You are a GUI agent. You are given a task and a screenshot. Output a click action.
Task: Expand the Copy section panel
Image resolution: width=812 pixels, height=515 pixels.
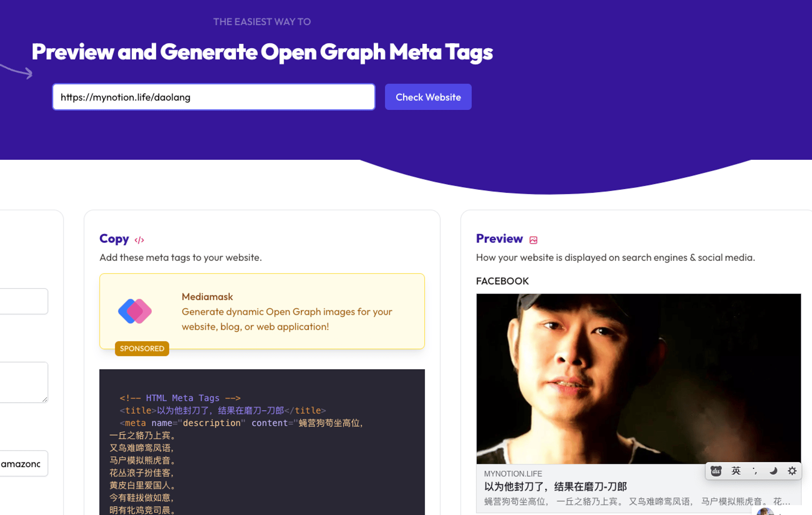pyautogui.click(x=140, y=239)
